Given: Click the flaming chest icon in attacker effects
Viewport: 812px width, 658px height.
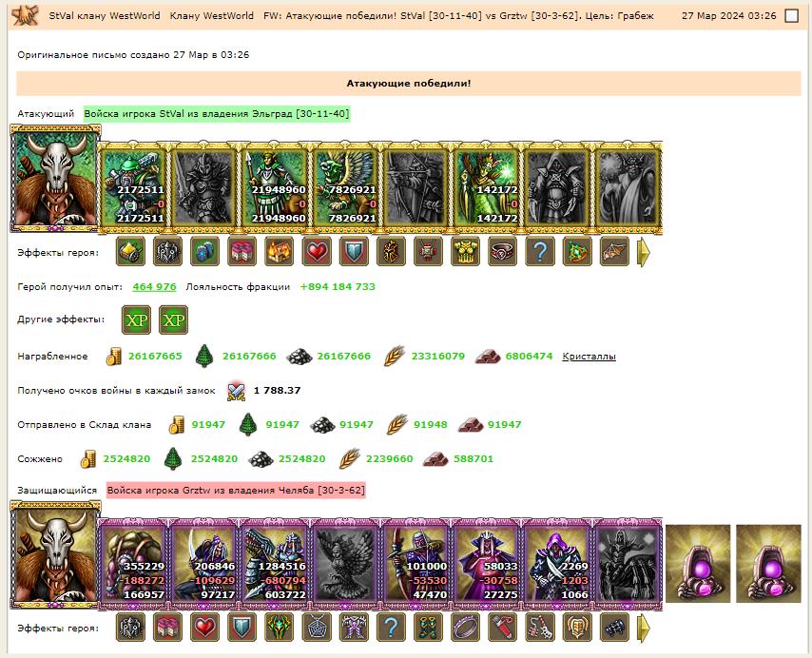Looking at the screenshot, I should point(280,252).
